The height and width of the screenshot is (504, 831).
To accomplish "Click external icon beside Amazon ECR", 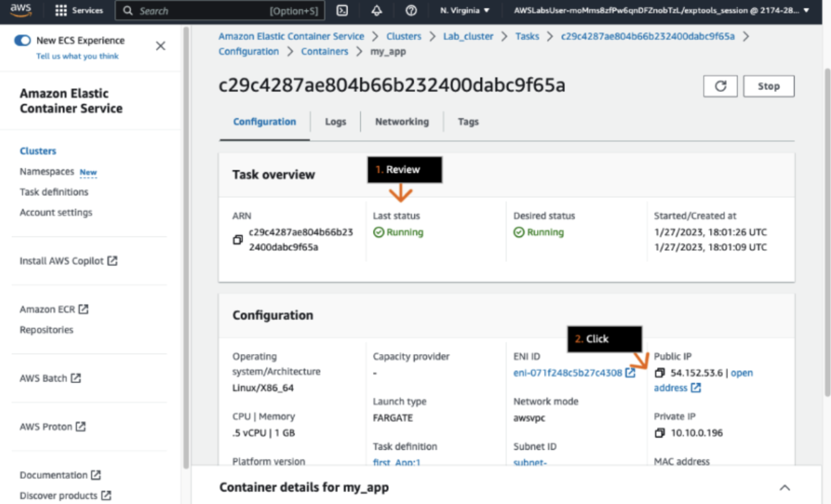I will coord(84,309).
